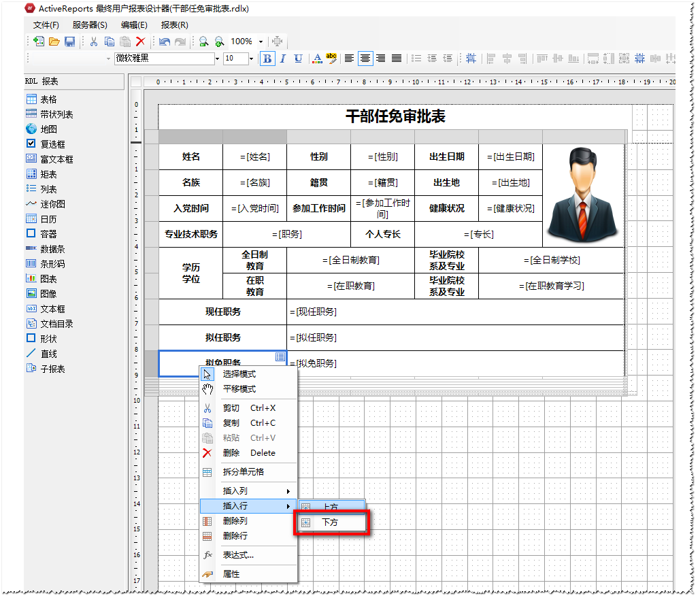Select 富文本框 control in toolbox
Image resolution: width=700 pixels, height=600 pixels.
(50, 159)
